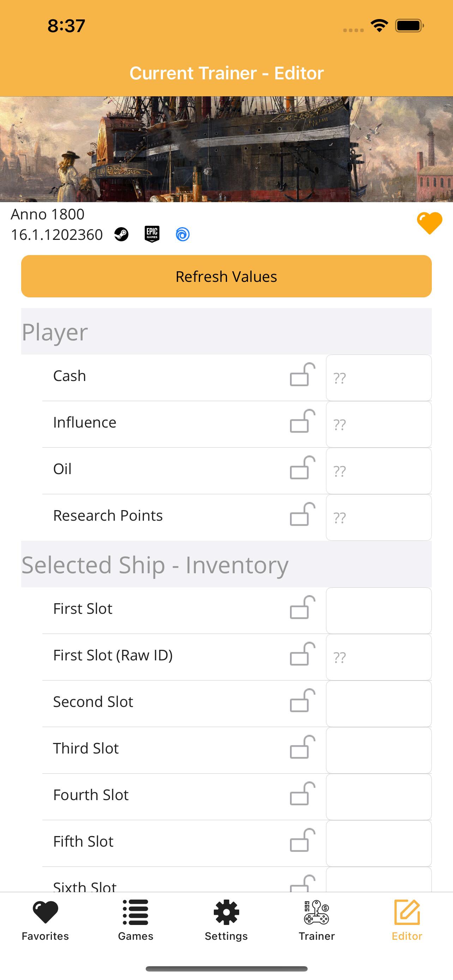Toggle the Cash value lock
453x980 pixels.
[303, 375]
